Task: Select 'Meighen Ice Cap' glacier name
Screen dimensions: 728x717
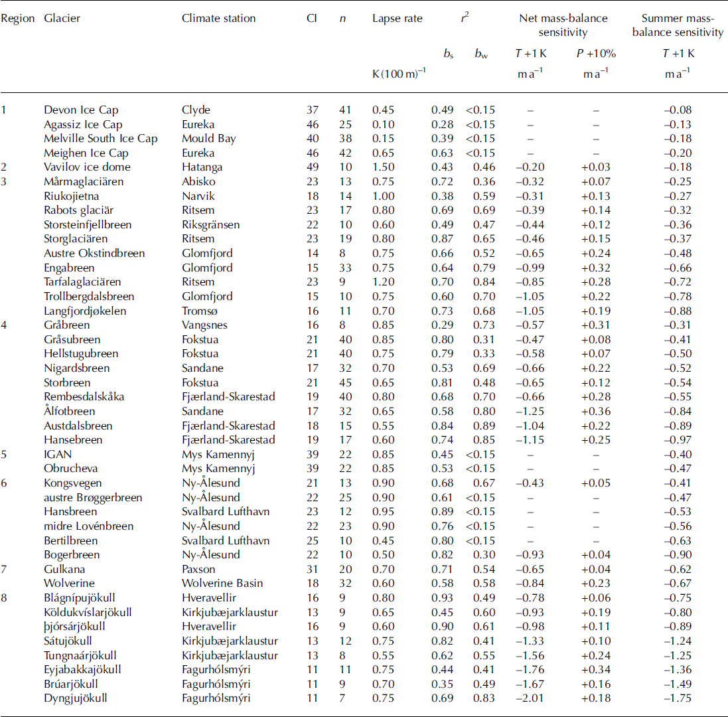Action: [x=86, y=153]
